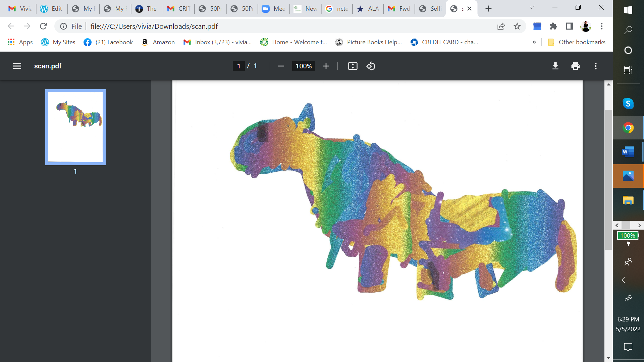This screenshot has height=362, width=644.
Task: Toggle the PDF sidebar menu icon
Action: [x=17, y=66]
